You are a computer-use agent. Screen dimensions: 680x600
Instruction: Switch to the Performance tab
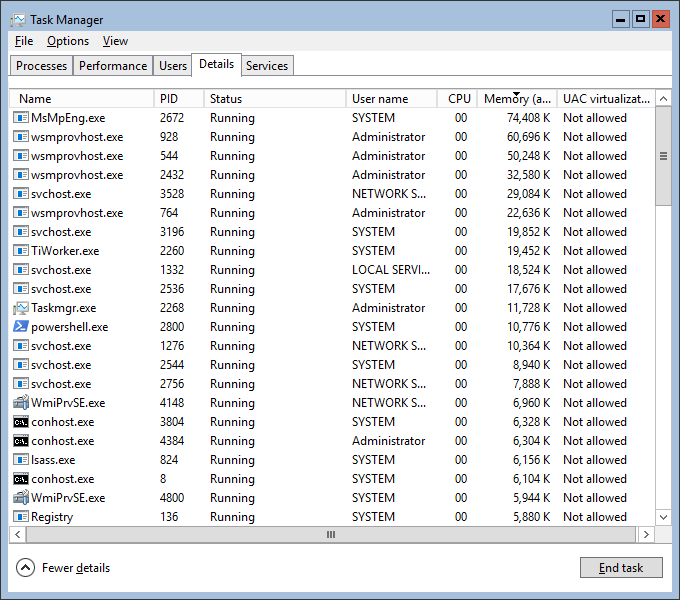(113, 65)
